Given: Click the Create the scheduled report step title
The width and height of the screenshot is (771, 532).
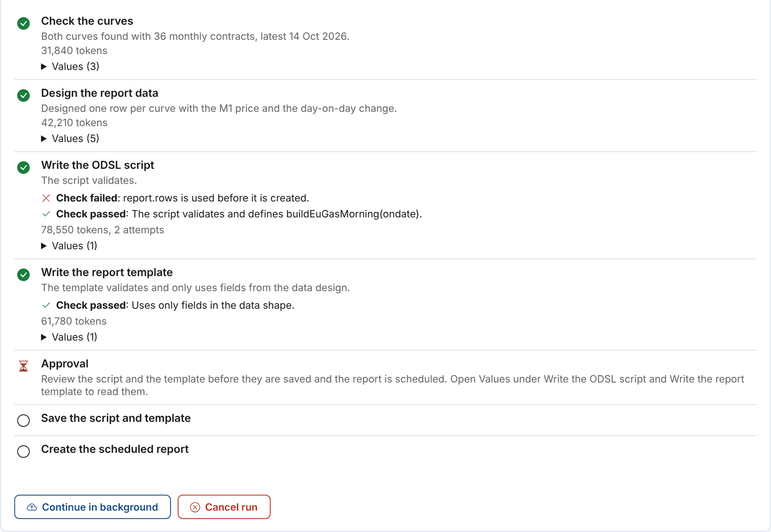Looking at the screenshot, I should 115,449.
